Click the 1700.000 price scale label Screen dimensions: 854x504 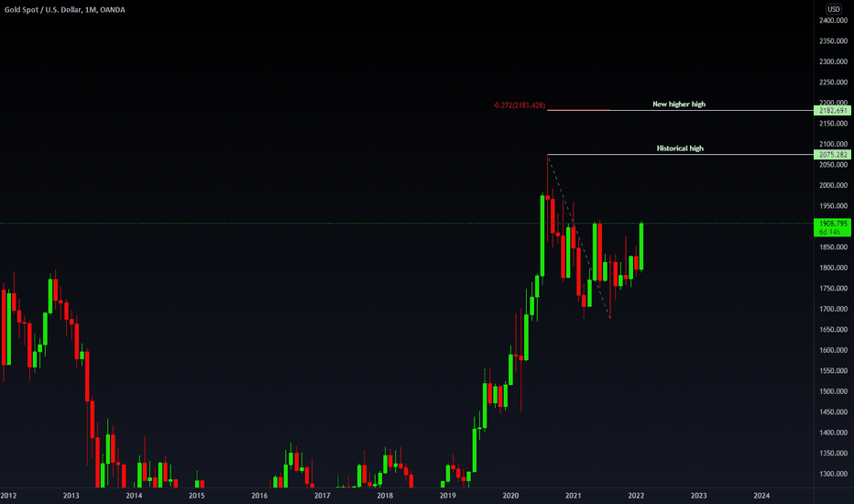click(x=833, y=309)
